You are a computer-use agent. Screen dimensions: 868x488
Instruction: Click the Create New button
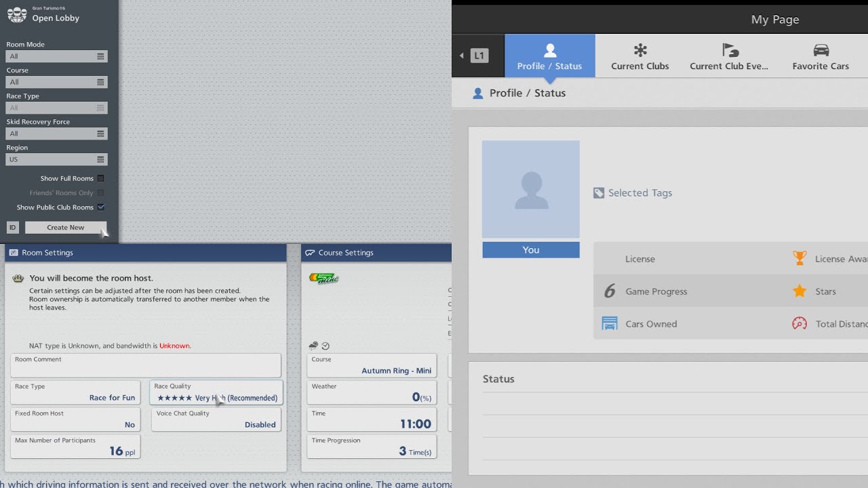[x=66, y=228]
